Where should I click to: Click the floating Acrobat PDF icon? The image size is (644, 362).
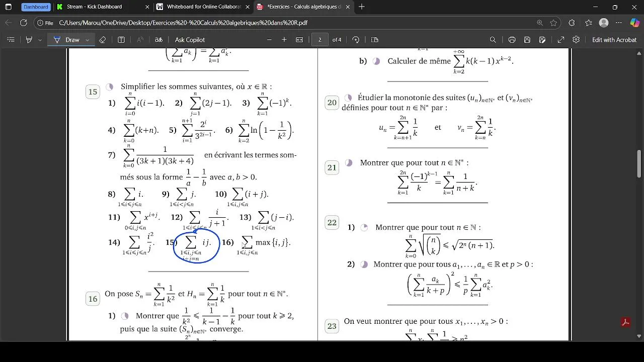[626, 323]
